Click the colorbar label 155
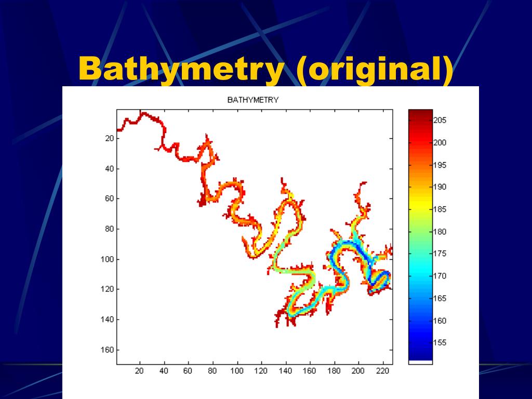 440,343
